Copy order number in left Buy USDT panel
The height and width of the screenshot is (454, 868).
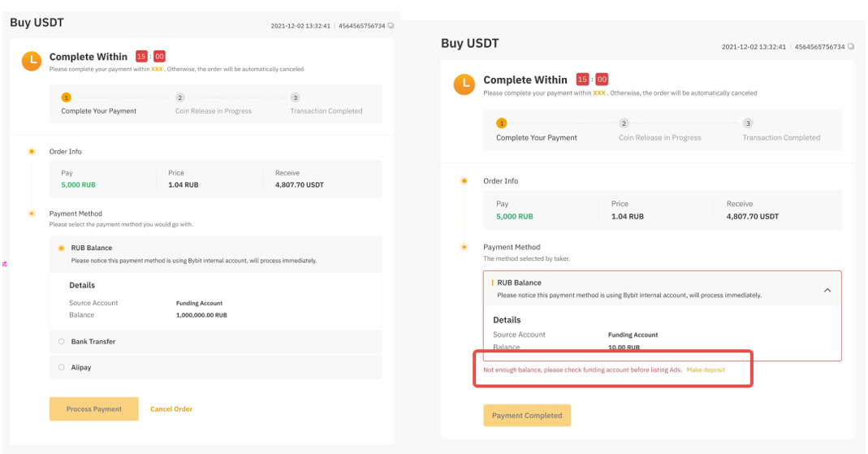[x=391, y=26]
